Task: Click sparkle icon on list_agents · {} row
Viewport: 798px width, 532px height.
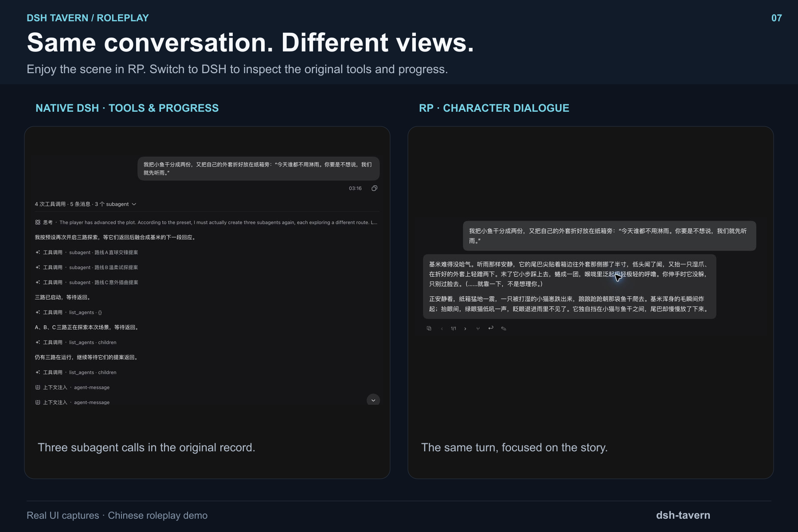Action: tap(38, 313)
